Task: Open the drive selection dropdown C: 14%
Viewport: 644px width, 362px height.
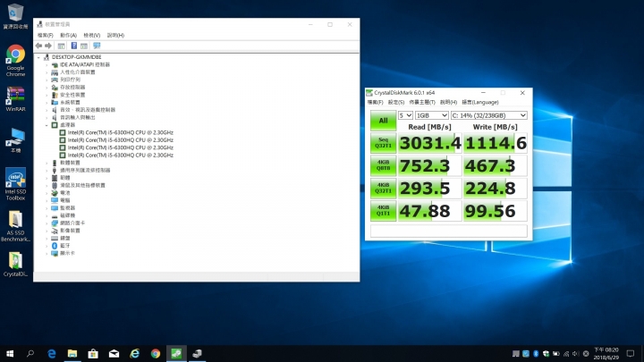Action: point(488,115)
